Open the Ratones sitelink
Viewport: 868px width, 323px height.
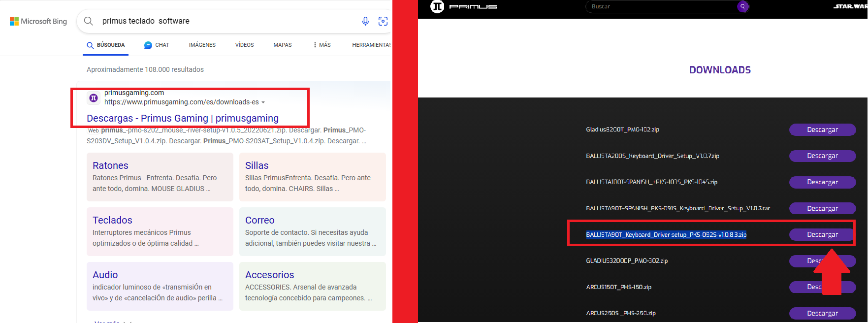point(110,165)
